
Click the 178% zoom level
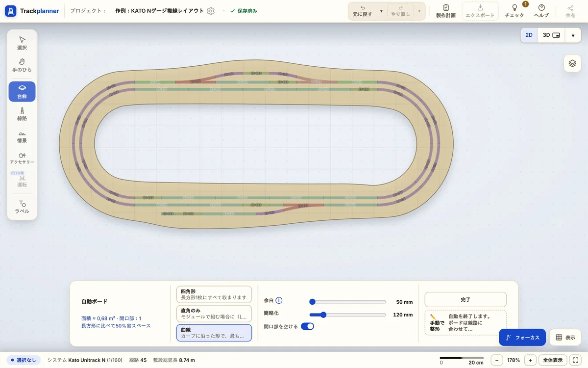514,360
